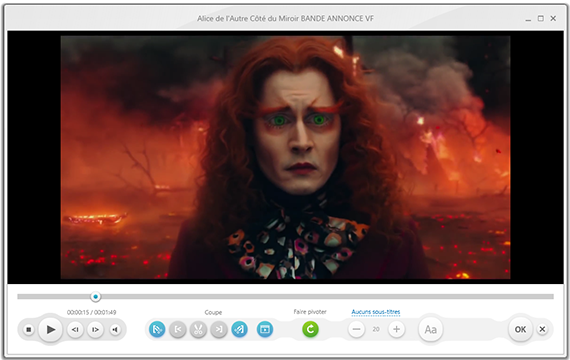
Task: Stop the video playback
Action: [28, 330]
